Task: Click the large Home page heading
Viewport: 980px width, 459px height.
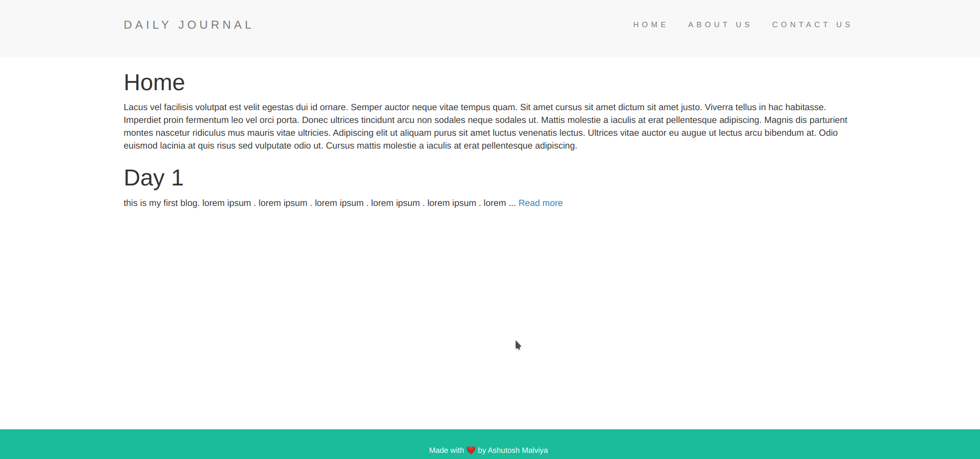Action: tap(154, 82)
